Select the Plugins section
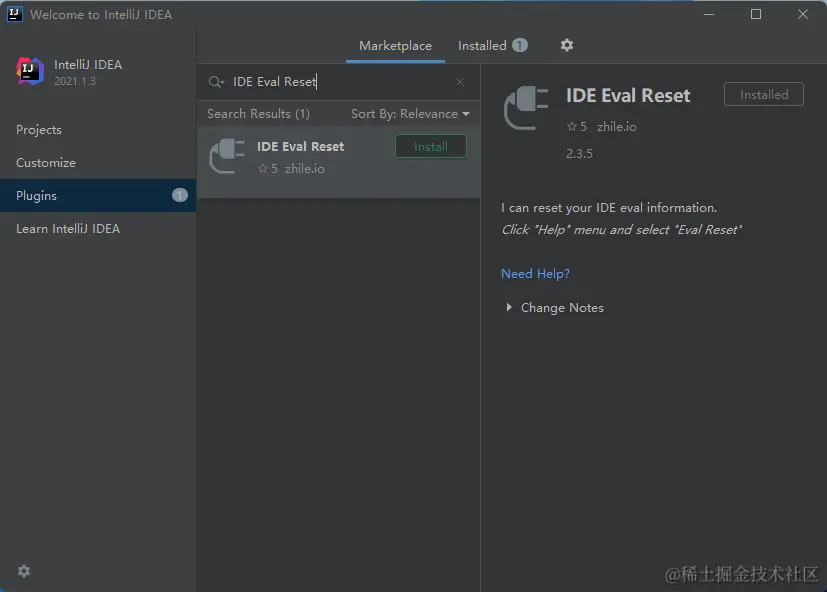 [98, 195]
